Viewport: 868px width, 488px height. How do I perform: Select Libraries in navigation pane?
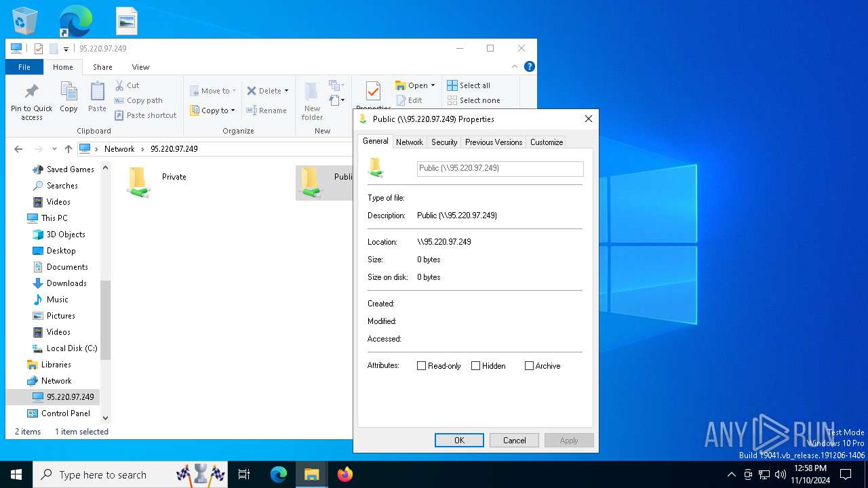[x=49, y=365]
